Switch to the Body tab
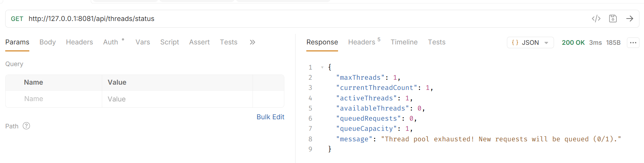The image size is (644, 163). tap(47, 42)
